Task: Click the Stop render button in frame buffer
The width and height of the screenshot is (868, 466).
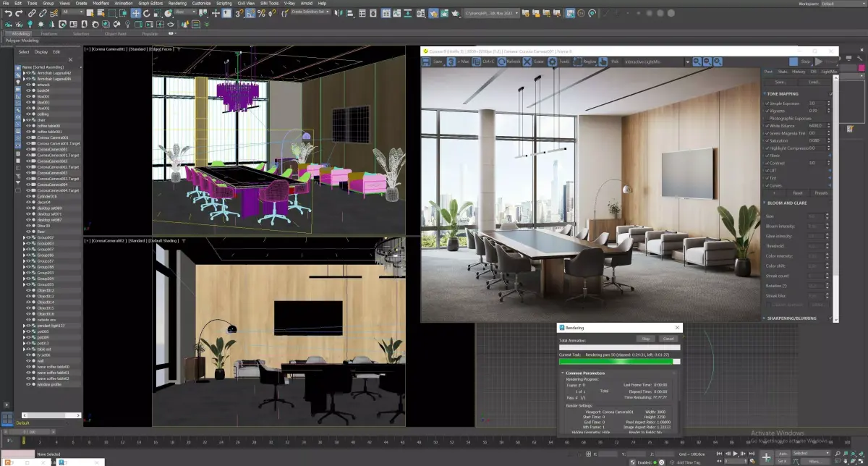Action: tap(800, 62)
